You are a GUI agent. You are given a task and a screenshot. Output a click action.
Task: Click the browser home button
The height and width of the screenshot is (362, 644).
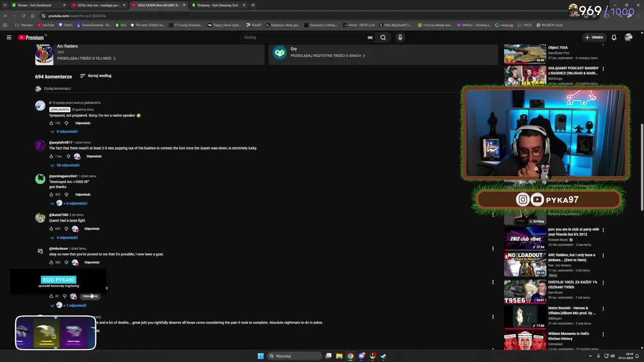pos(33,16)
